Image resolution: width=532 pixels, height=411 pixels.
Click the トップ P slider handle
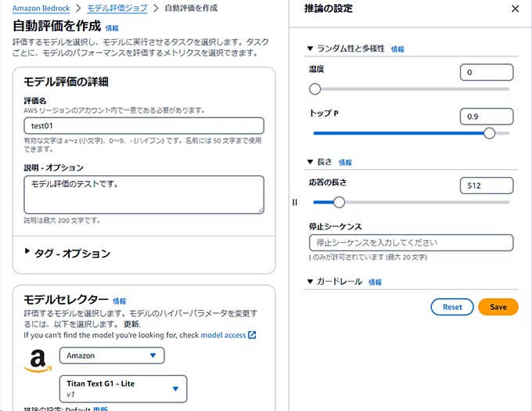click(x=489, y=133)
